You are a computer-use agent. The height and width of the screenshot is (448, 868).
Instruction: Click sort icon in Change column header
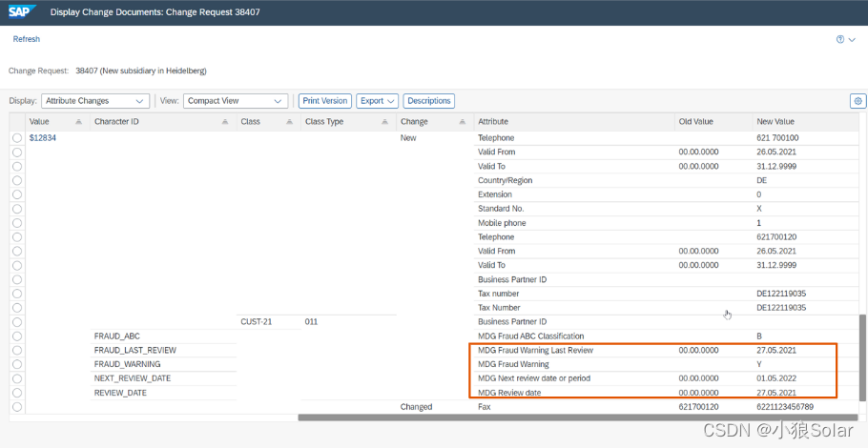[463, 122]
